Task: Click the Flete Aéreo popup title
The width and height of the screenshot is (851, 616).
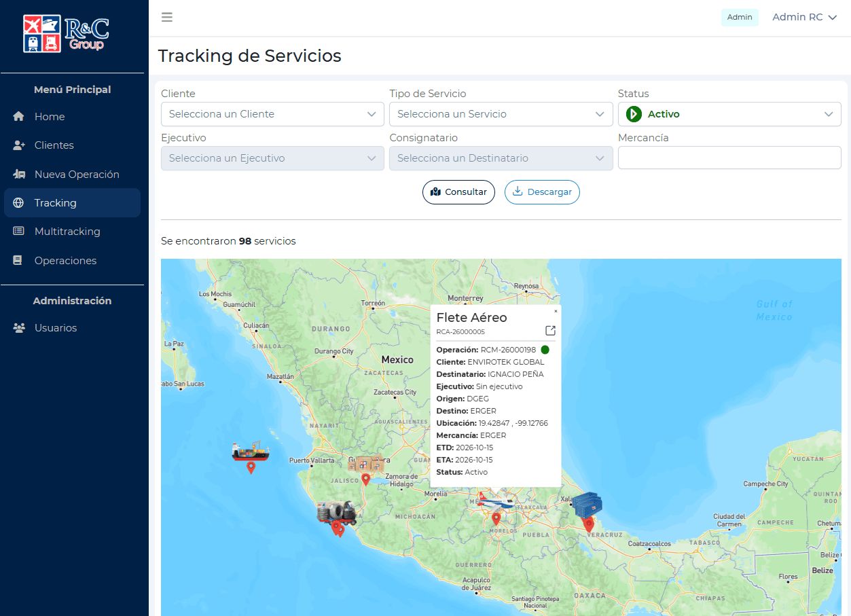Action: pyautogui.click(x=471, y=317)
